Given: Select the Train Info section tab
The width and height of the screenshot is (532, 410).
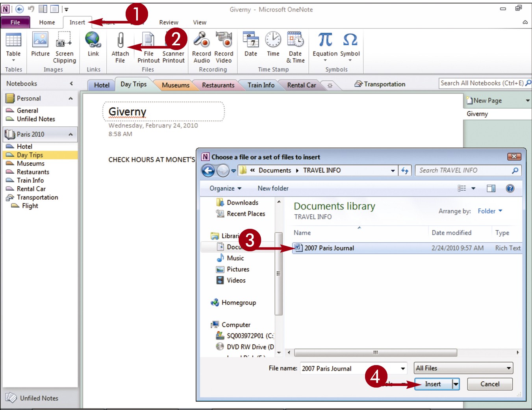Looking at the screenshot, I should (x=261, y=85).
